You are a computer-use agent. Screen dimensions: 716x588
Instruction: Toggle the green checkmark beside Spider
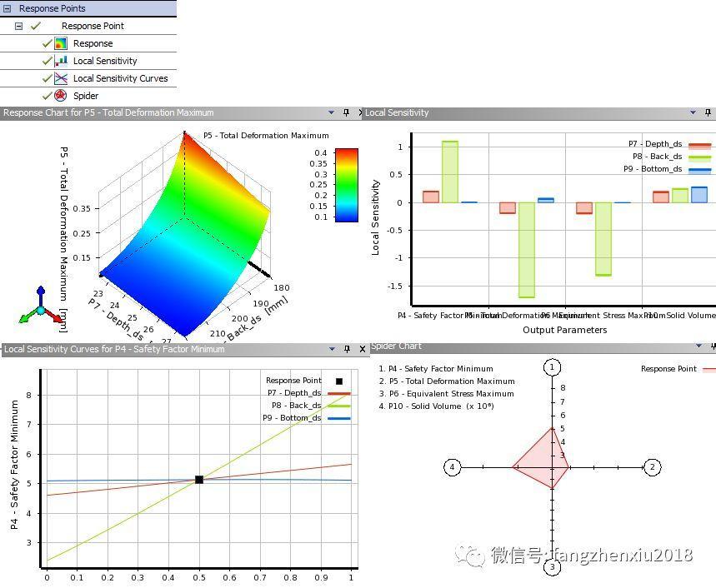[x=47, y=95]
